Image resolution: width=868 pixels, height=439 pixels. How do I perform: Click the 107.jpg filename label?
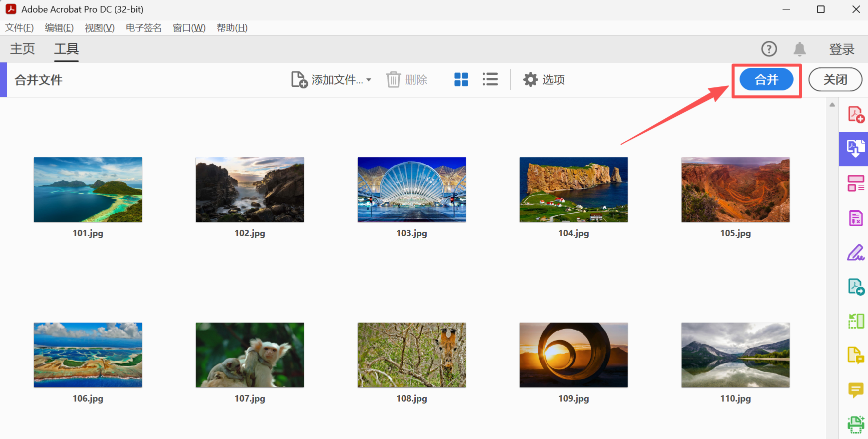pyautogui.click(x=250, y=399)
